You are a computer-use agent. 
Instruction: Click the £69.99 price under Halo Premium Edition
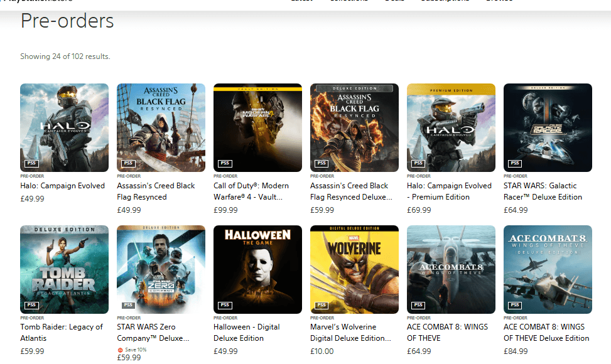pyautogui.click(x=419, y=210)
